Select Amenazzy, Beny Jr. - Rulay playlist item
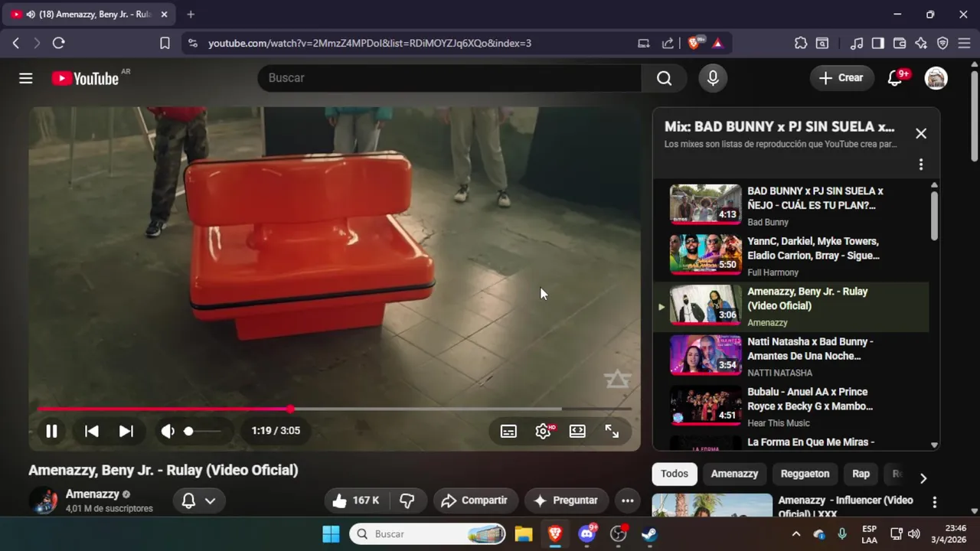 pos(792,306)
